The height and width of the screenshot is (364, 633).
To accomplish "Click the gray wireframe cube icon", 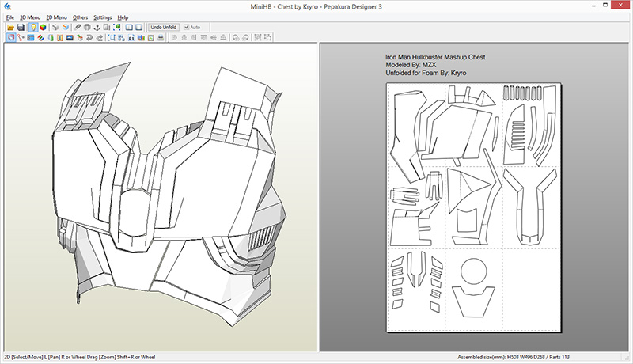I will tap(55, 28).
